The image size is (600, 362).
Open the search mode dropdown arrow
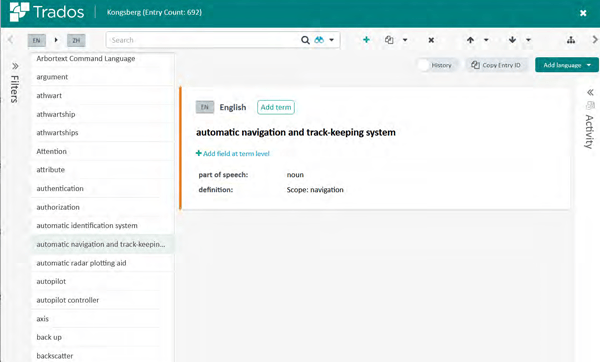click(x=331, y=40)
